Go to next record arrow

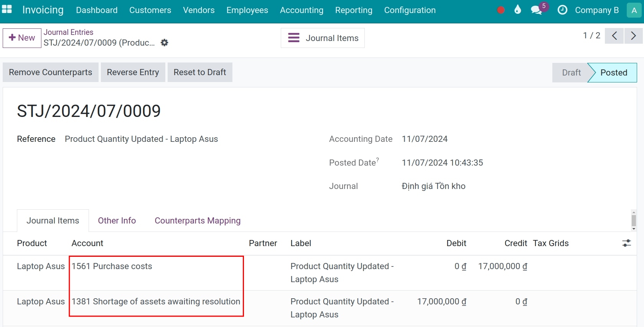click(x=633, y=36)
